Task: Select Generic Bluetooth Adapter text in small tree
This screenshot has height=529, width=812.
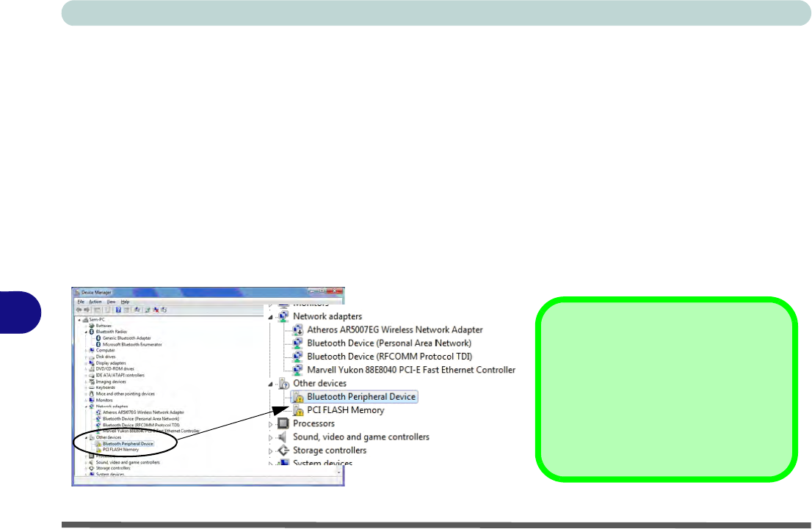Action: click(x=127, y=338)
